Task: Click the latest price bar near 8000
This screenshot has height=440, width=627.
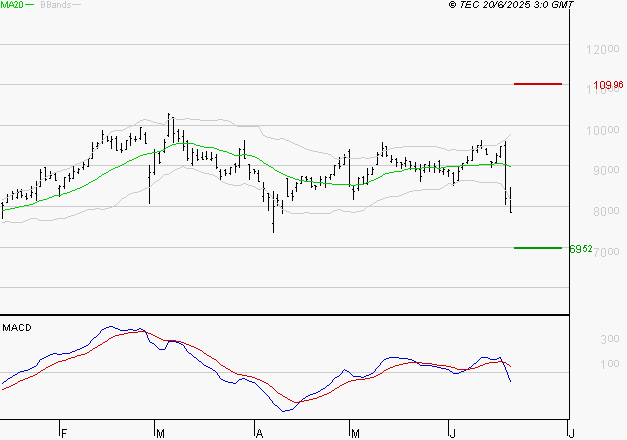Action: [511, 200]
